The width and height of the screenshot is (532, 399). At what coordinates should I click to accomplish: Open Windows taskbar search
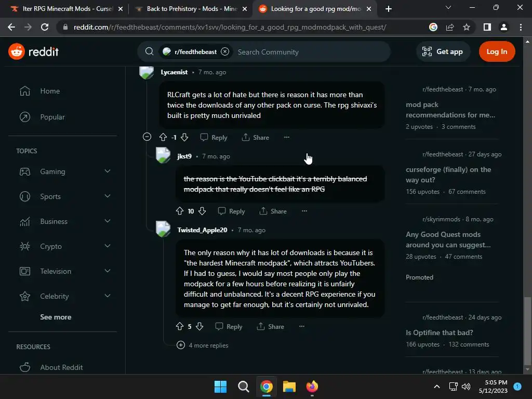click(243, 387)
